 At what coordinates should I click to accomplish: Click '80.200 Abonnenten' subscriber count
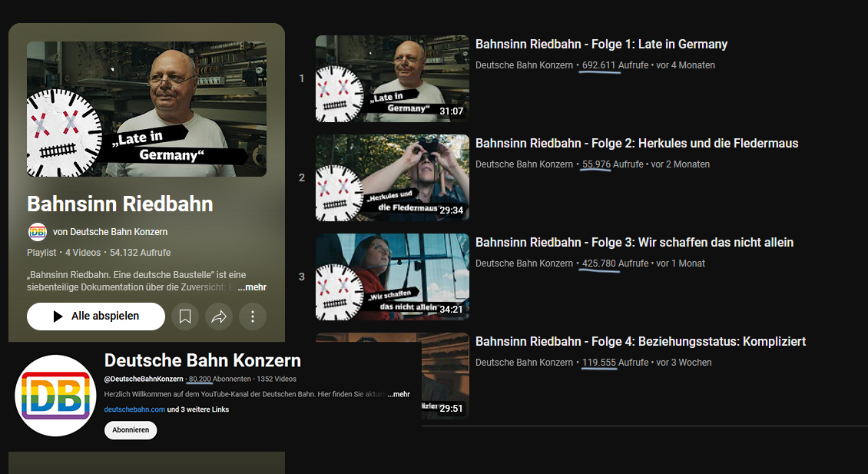220,380
